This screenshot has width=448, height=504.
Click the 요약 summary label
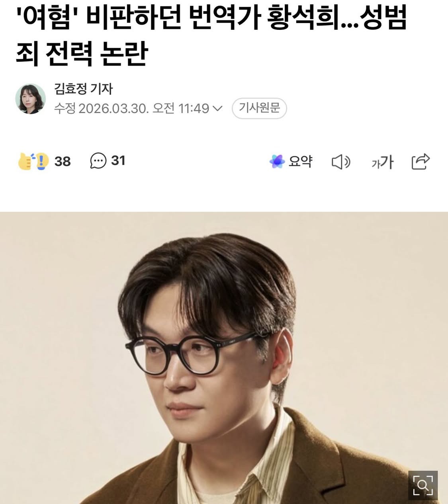point(301,161)
